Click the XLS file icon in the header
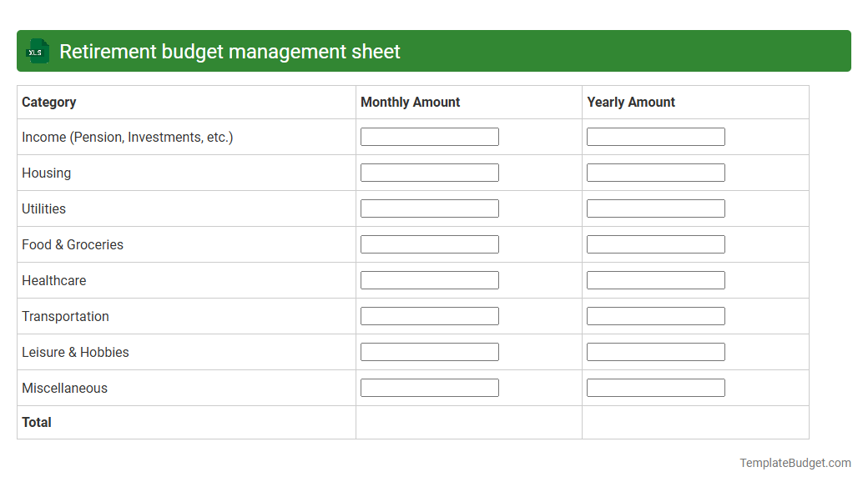Viewport: 868px width, 487px height. pyautogui.click(x=36, y=51)
